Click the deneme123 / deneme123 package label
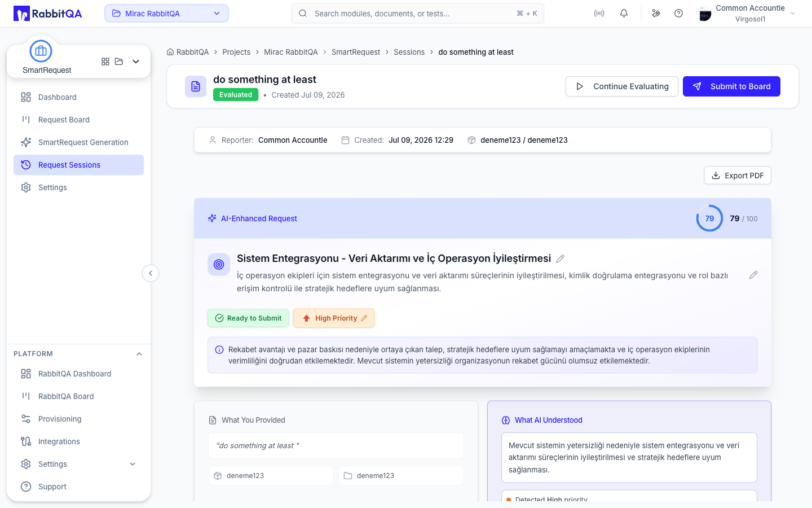 524,140
